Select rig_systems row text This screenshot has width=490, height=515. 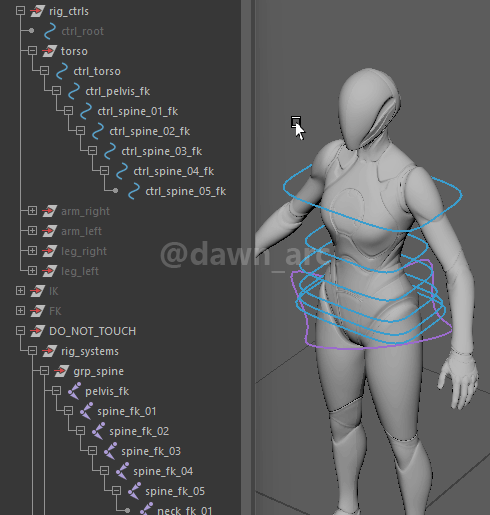tap(90, 351)
